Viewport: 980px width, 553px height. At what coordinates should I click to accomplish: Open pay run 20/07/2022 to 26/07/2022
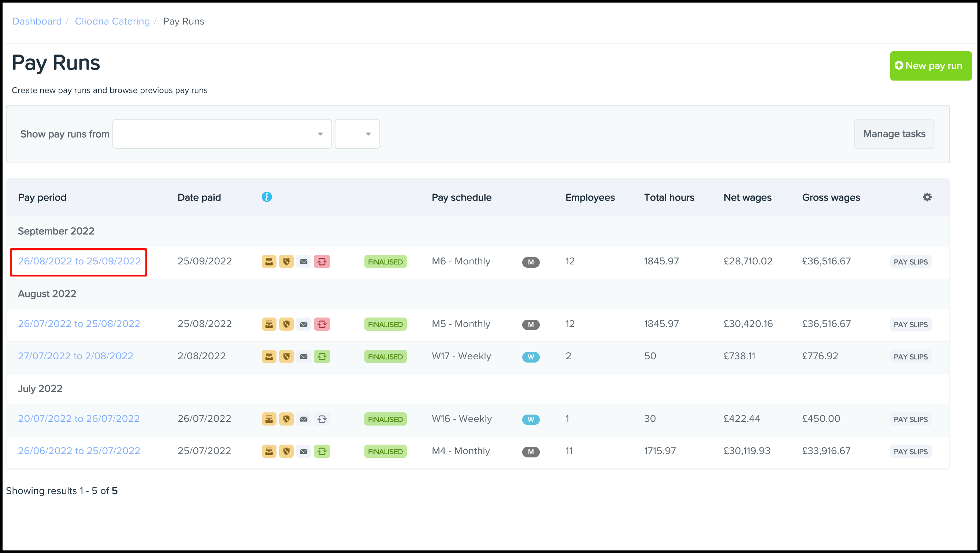[x=79, y=419]
